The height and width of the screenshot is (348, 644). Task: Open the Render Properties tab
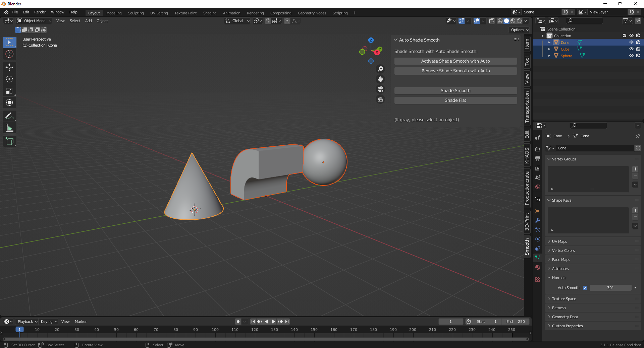coord(538,148)
